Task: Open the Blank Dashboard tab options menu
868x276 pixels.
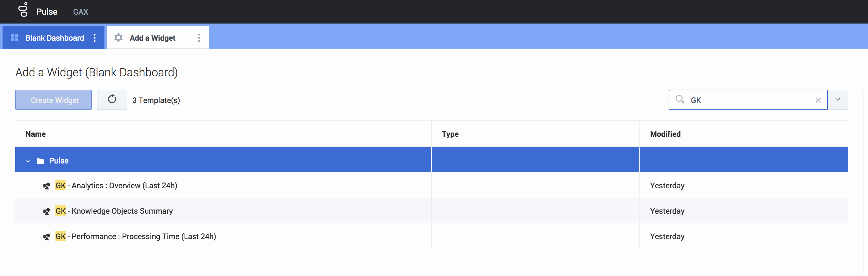Action: [95, 38]
